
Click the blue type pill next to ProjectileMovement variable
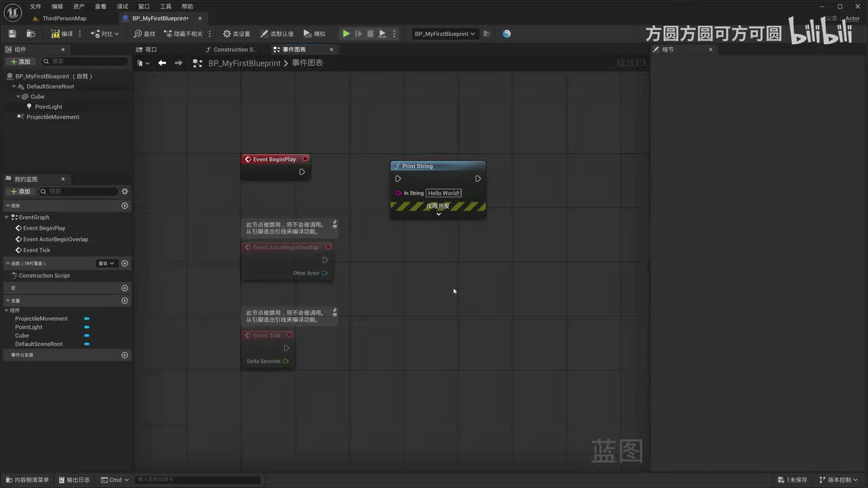click(x=87, y=319)
